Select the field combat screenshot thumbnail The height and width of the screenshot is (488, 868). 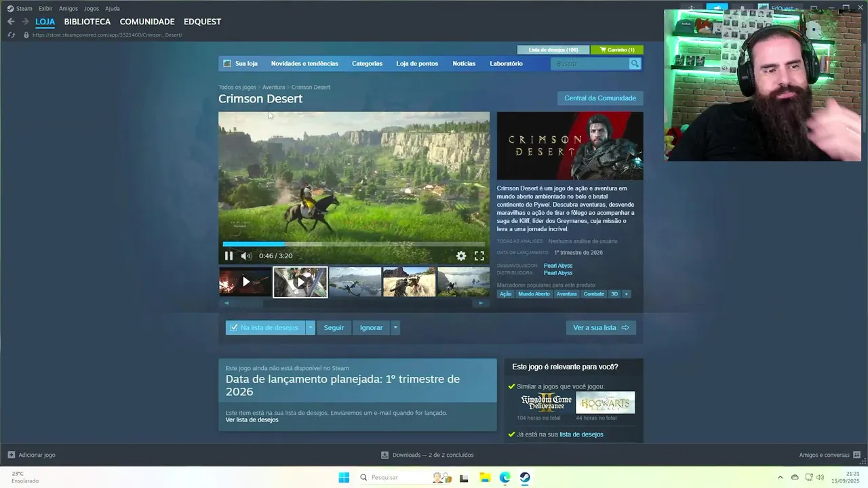coord(409,282)
